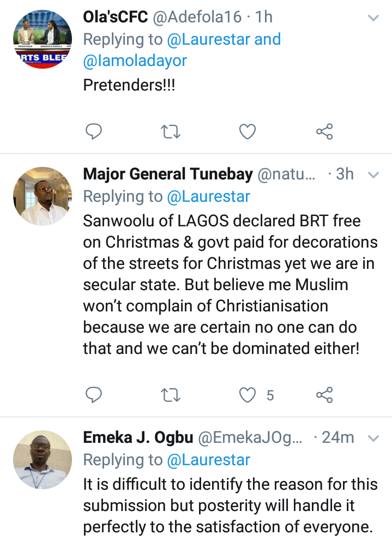Viewport: 392px width, 547px height.
Task: Open @Iamoladayor mention link
Action: tap(135, 61)
